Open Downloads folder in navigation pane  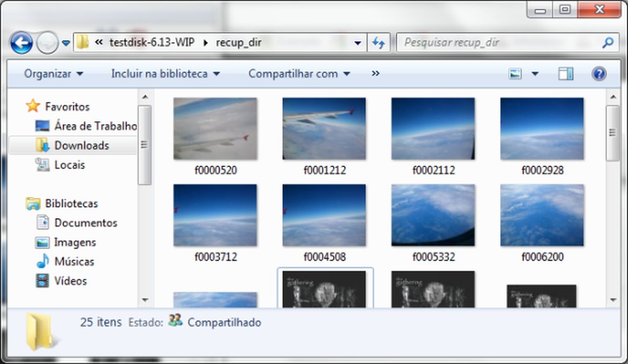pos(82,145)
